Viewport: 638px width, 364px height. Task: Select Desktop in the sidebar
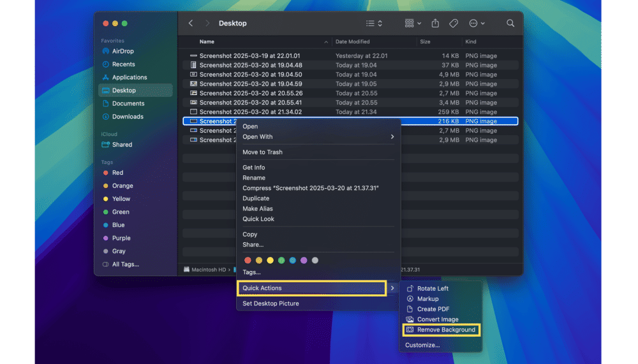point(135,91)
